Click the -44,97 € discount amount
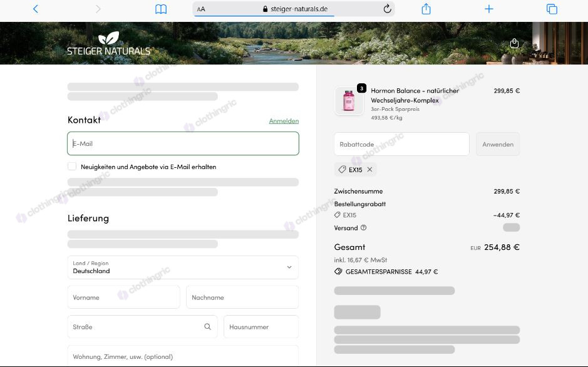The width and height of the screenshot is (588, 367). 507,215
